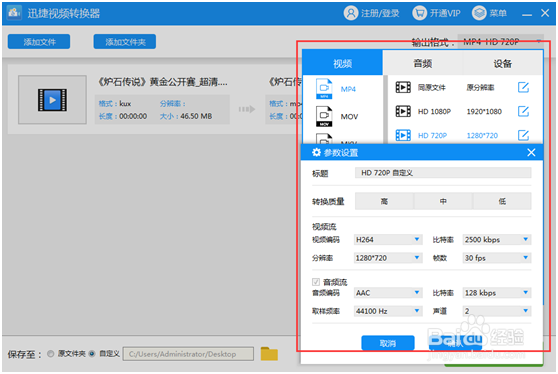This screenshot has height=374, width=558.
Task: Open the 视频编码 H264 dropdown
Action: 388,239
